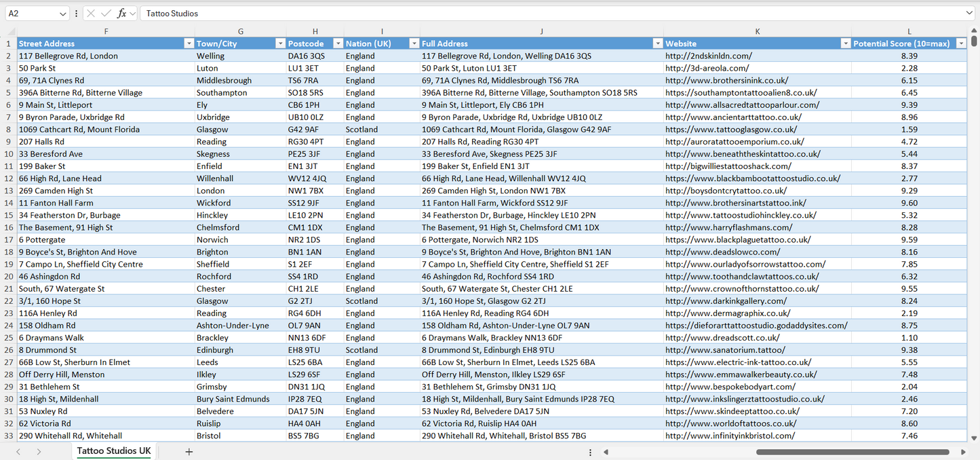This screenshot has height=460, width=980.
Task: Switch to Tattoo Studios UK sheet tab
Action: (x=114, y=451)
